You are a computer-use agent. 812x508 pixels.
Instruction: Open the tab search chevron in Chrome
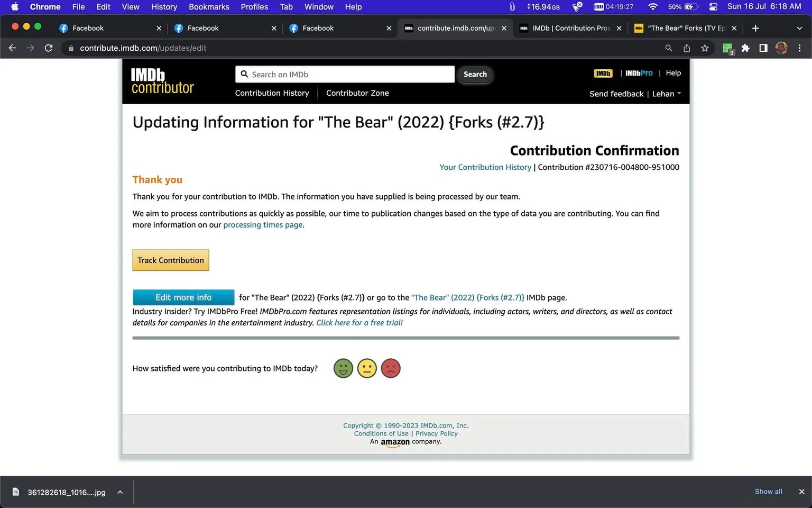(x=799, y=28)
